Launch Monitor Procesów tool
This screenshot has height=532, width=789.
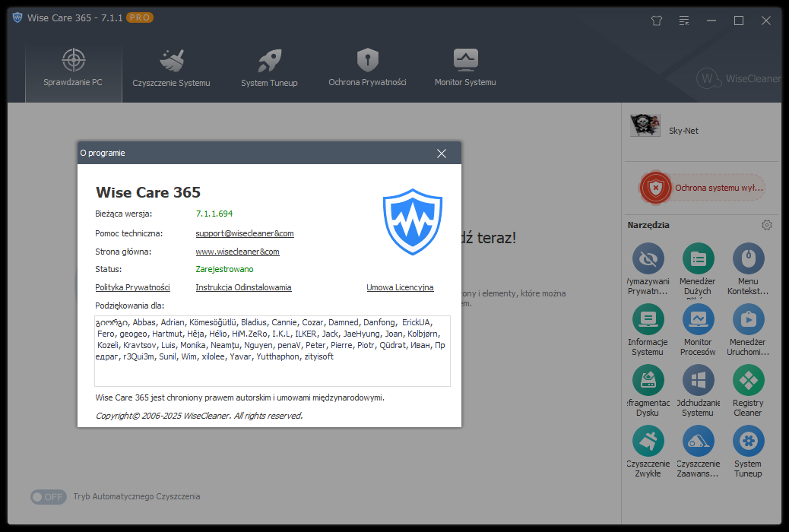tap(698, 330)
